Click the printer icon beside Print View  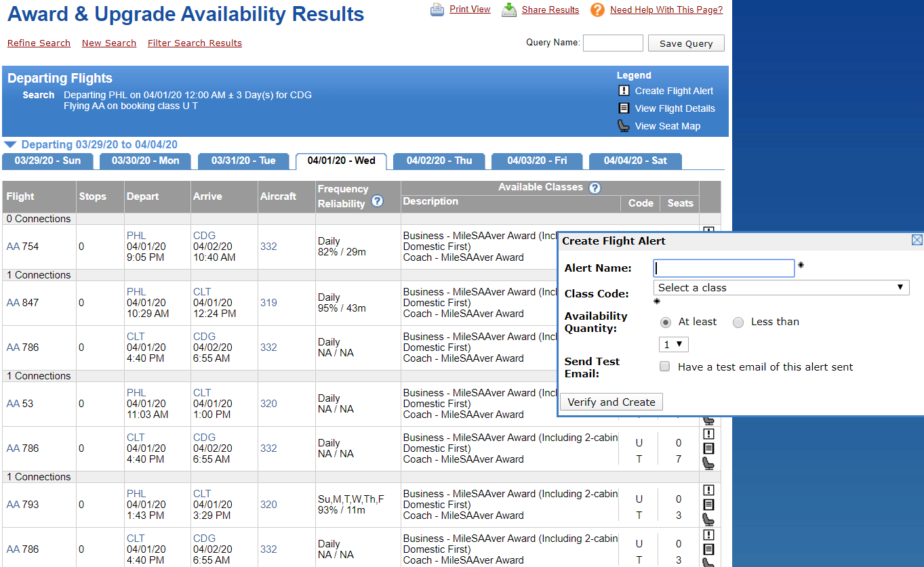[x=437, y=9]
